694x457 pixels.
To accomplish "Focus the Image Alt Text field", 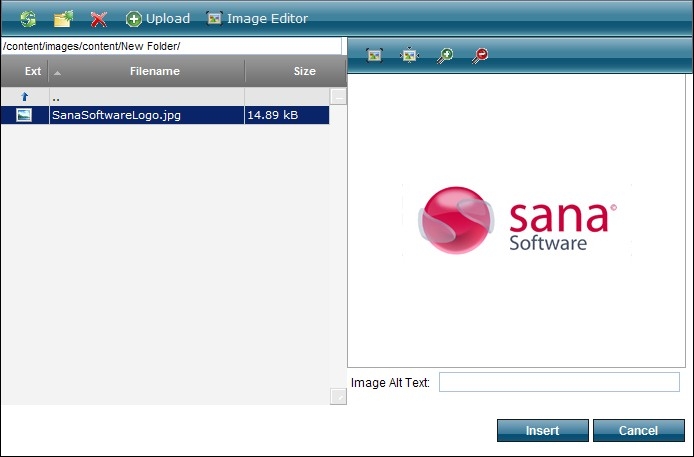I will [559, 382].
